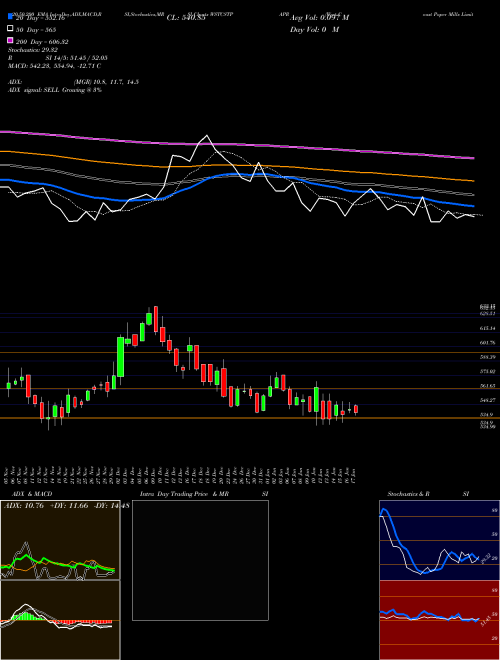
Task: Click the empty intraday trading price panel
Action: (200, 560)
